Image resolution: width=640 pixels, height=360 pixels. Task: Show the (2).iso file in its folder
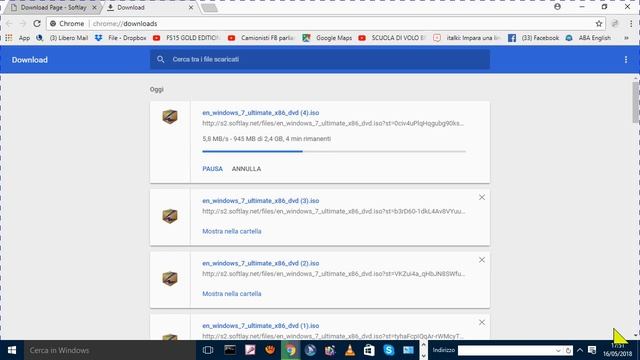(232, 293)
